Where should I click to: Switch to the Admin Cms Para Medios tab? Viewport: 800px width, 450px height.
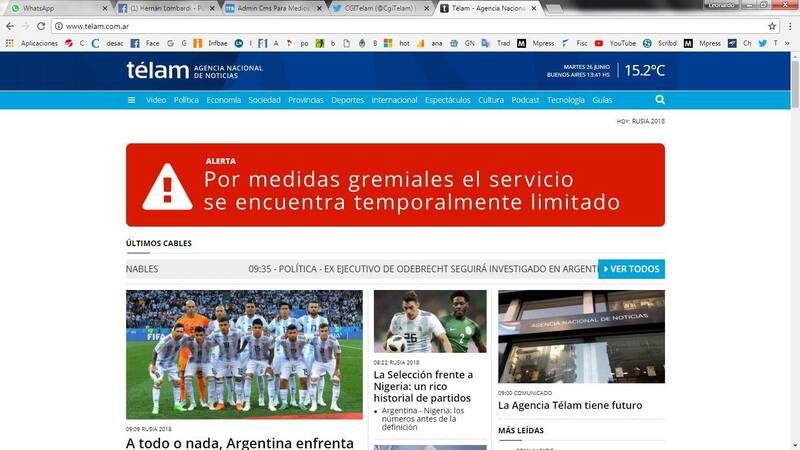(x=270, y=8)
